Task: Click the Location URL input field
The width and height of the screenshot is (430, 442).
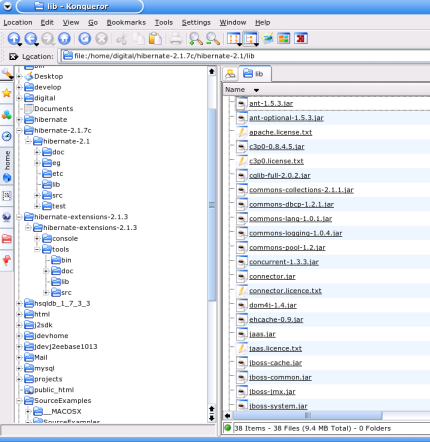Action: 245,56
